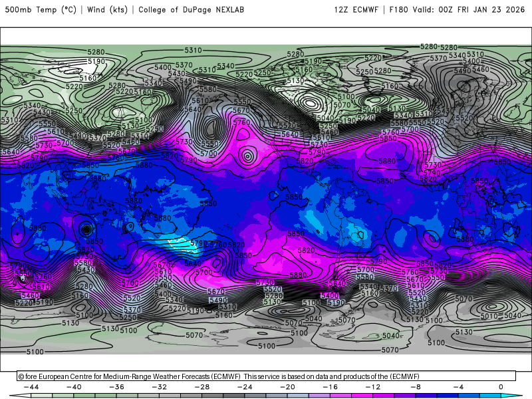Select the -4 color scale label
532x399 pixels.
(x=459, y=387)
